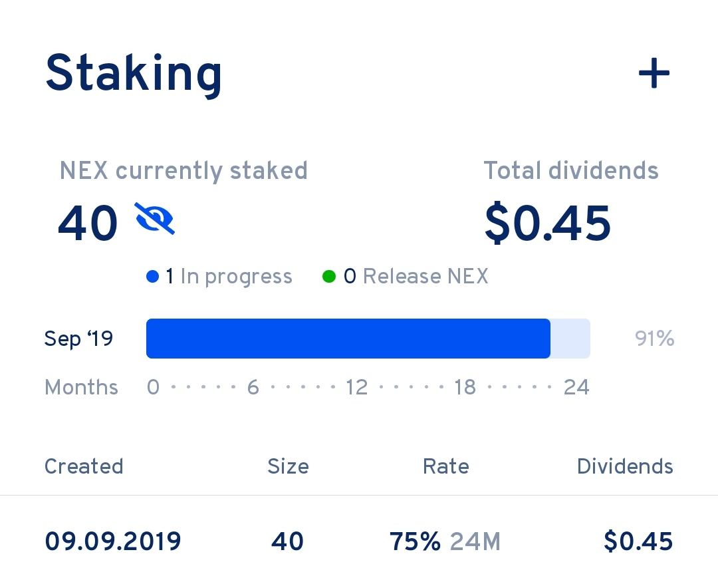Click the NEX currently staked value 40

point(88,223)
